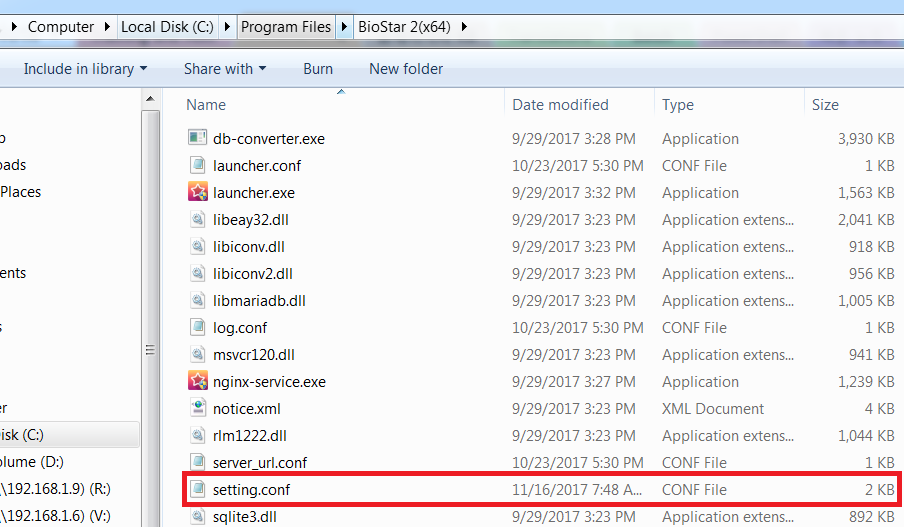Click the launcher.exe star icon

[197, 191]
